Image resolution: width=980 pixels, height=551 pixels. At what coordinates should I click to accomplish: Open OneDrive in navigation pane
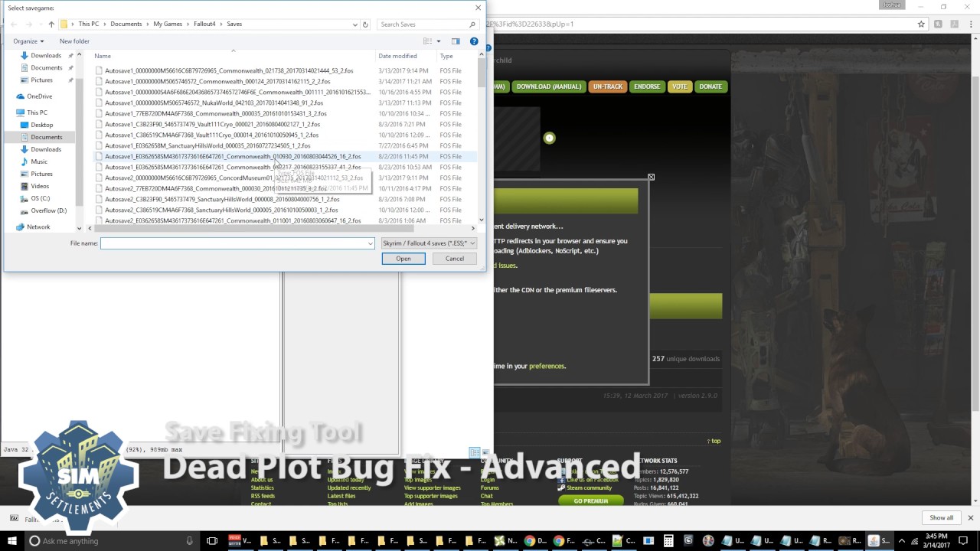pos(40,96)
